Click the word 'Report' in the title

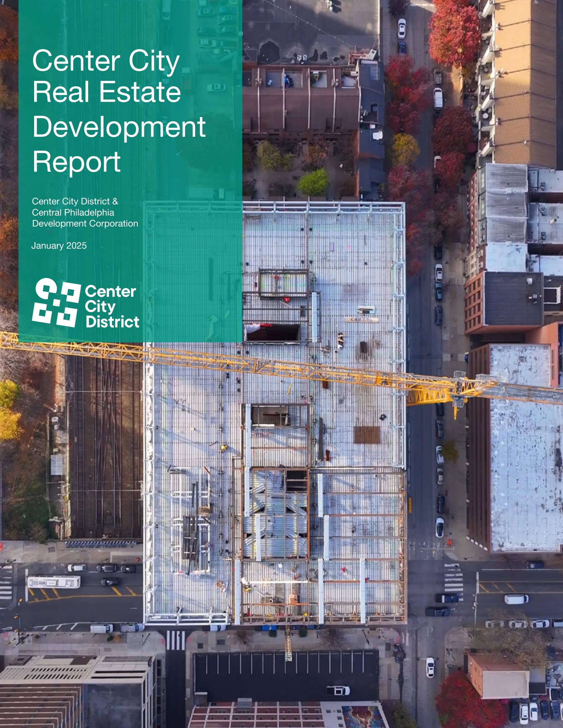pyautogui.click(x=76, y=162)
